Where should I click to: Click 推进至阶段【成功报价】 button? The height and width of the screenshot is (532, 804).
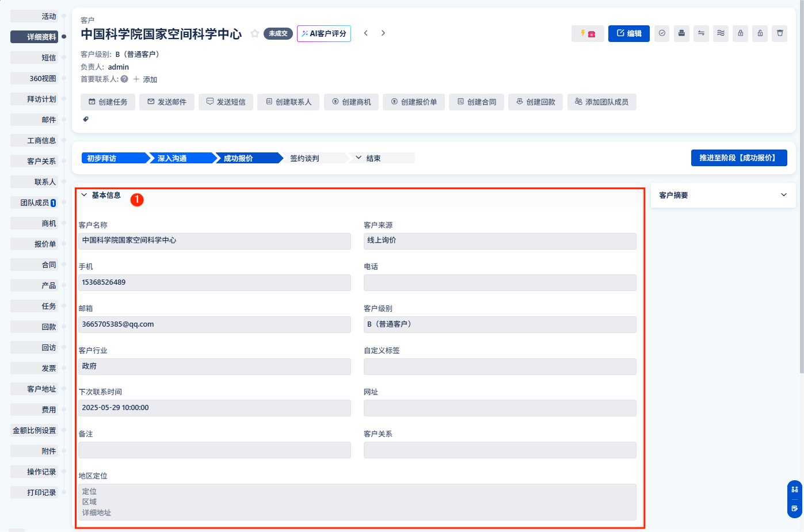pos(739,158)
